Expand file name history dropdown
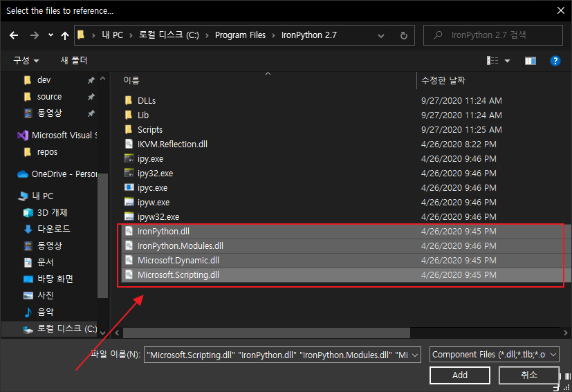Screen dimensions: 572x392 [415, 355]
